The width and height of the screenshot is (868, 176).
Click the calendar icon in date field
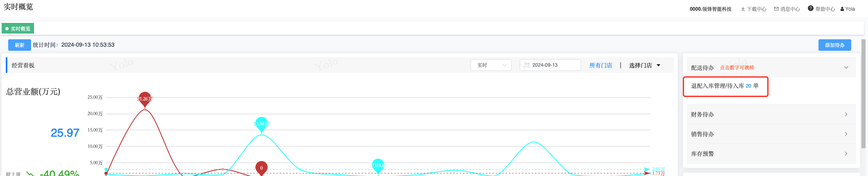coord(527,65)
